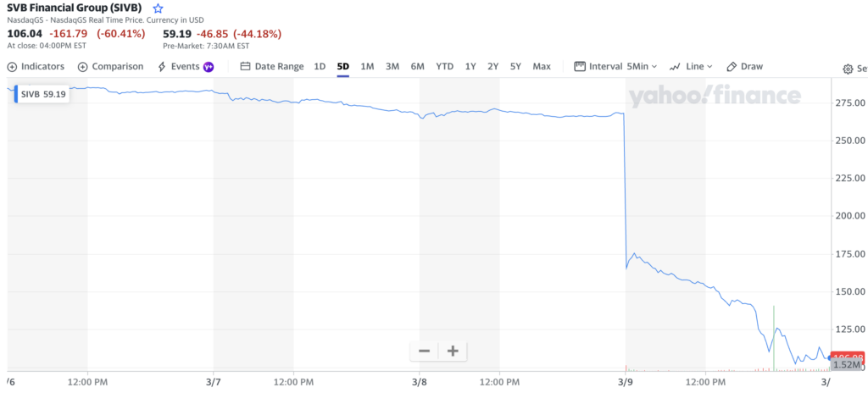
Task: Click the Events lightning bolt icon
Action: coord(162,67)
